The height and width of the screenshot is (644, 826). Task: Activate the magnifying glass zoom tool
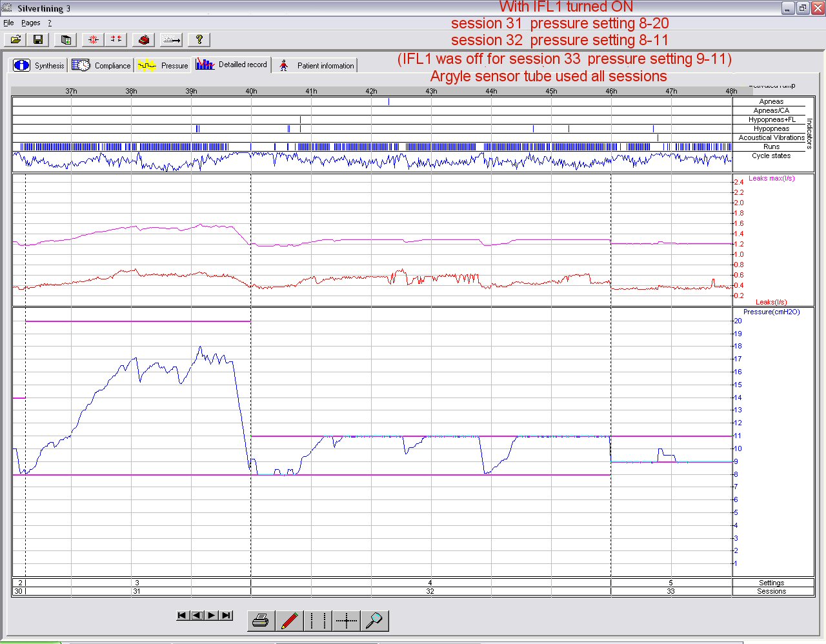[x=374, y=621]
